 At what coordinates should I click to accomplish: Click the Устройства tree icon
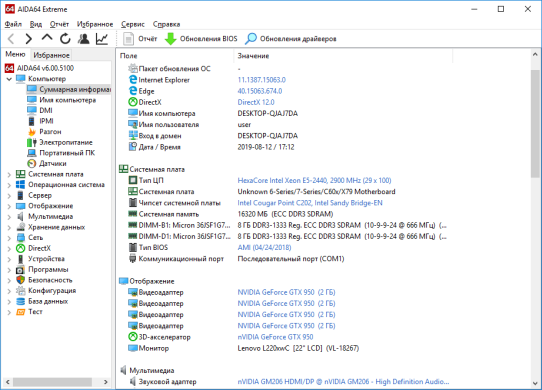pos(21,259)
